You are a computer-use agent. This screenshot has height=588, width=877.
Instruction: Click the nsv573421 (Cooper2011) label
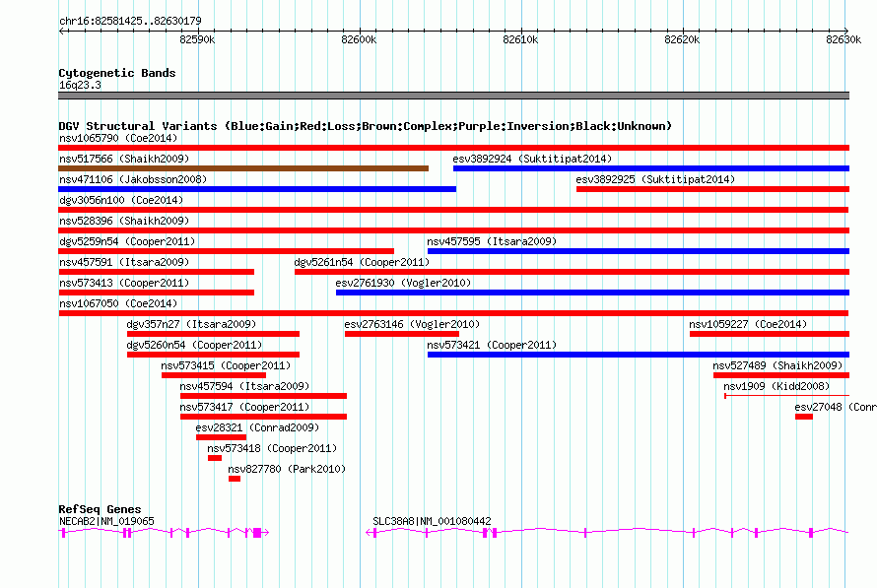(492, 345)
